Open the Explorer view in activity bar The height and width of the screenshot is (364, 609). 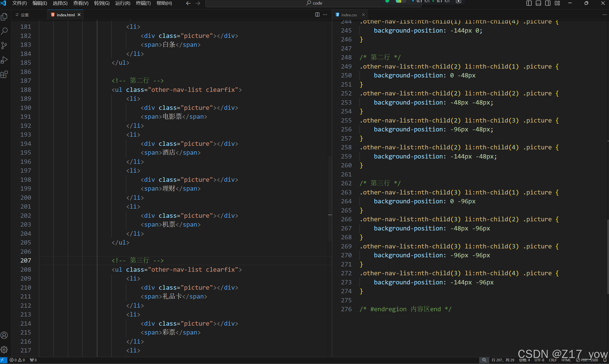click(x=4, y=17)
